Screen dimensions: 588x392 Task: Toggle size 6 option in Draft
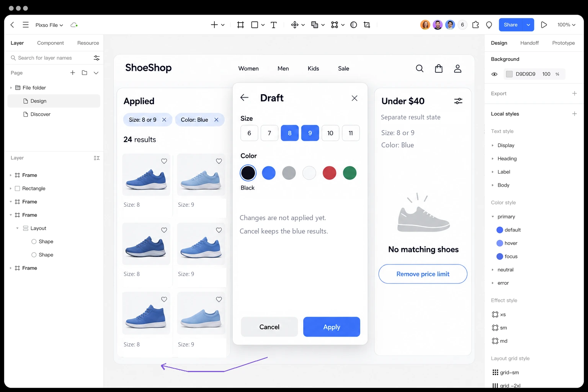click(249, 133)
